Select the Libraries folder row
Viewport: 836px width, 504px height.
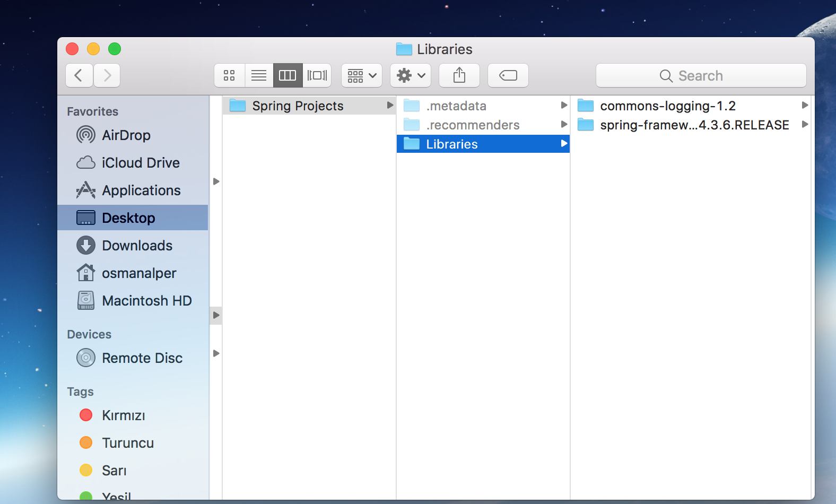[483, 144]
